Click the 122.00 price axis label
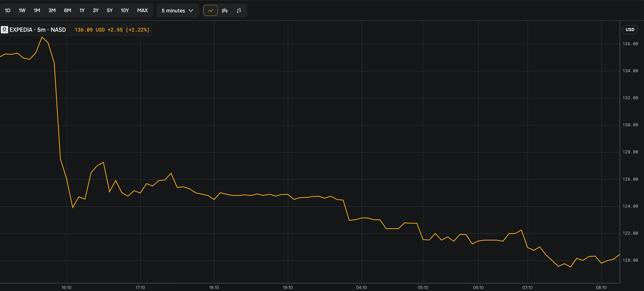The width and height of the screenshot is (644, 291). (x=630, y=233)
